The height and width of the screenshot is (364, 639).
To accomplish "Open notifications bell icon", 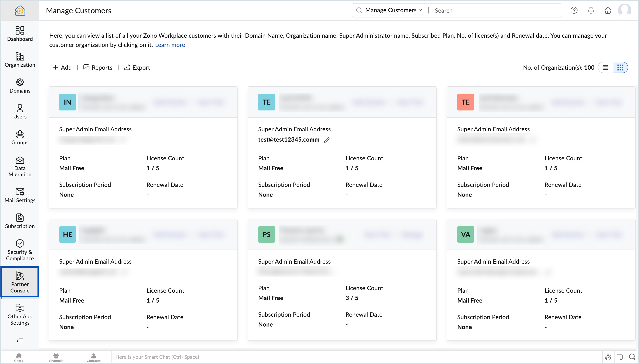I will pyautogui.click(x=591, y=10).
